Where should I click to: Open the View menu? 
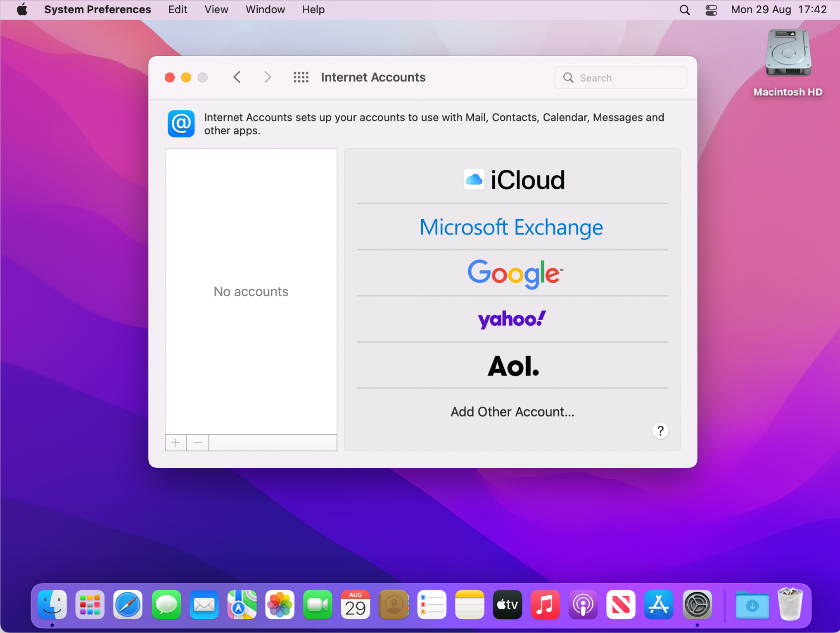click(x=216, y=9)
